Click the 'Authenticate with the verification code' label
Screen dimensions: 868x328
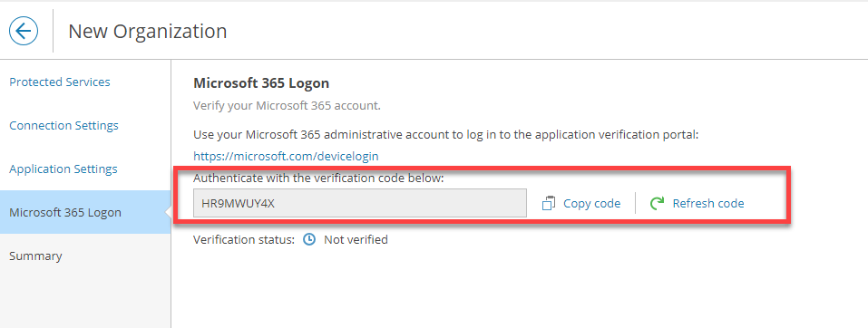coord(319,178)
